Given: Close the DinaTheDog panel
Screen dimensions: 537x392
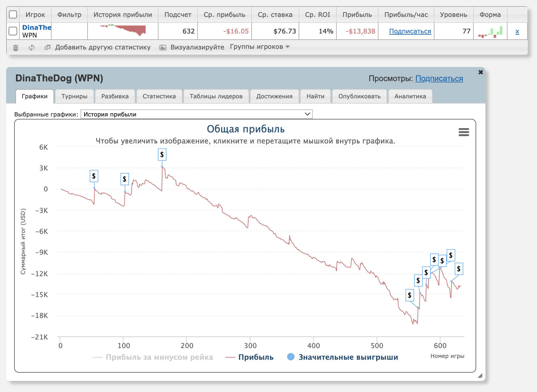Looking at the screenshot, I should (x=480, y=72).
